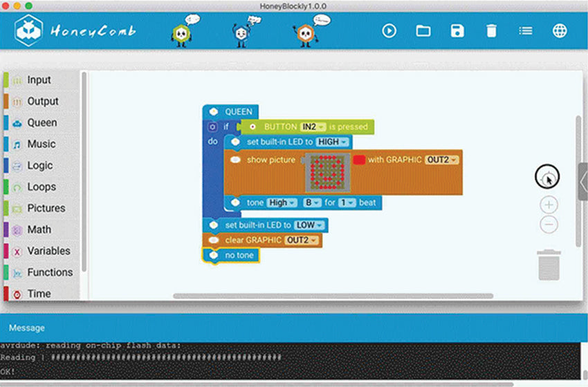Open the Pictures block category
This screenshot has width=588, height=387.
(42, 208)
